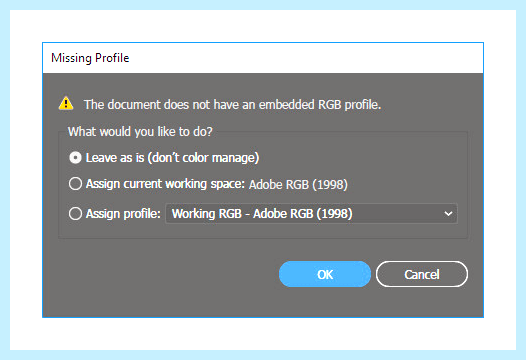The width and height of the screenshot is (526, 360).
Task: Click the yellow warning triangle icon
Action: pyautogui.click(x=66, y=103)
